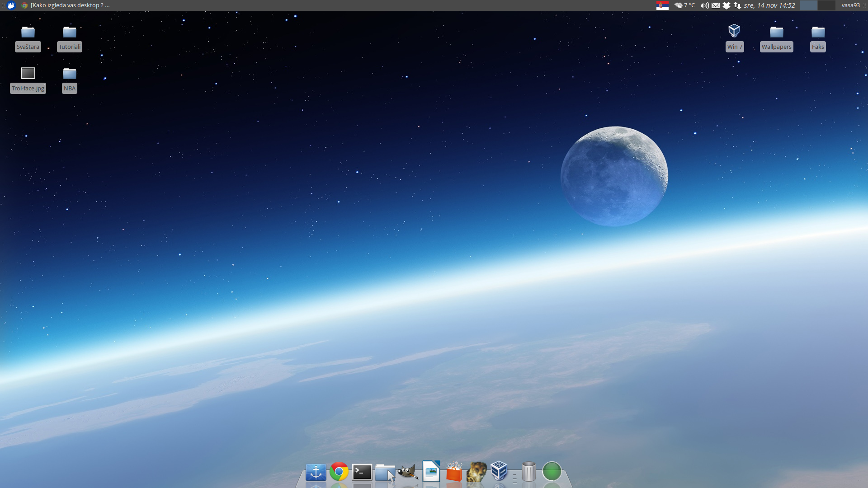
Task: Click the green circle dock icon
Action: point(552,472)
